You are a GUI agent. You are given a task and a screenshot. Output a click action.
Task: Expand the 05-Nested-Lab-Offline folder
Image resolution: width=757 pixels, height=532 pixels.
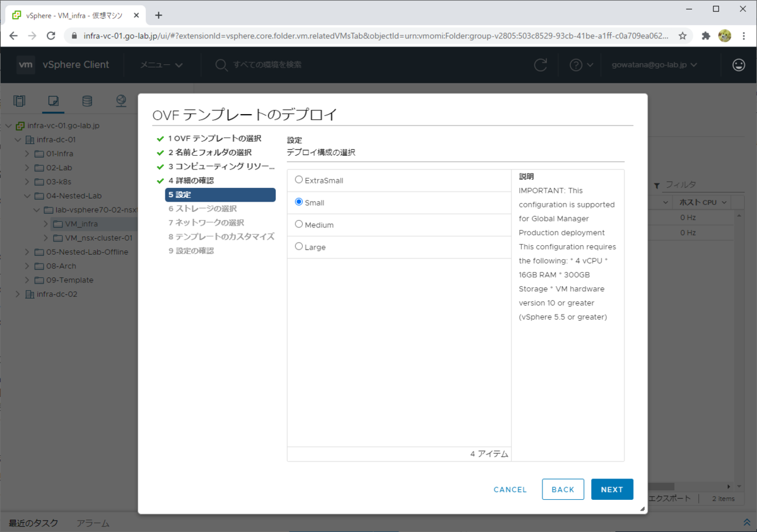27,252
